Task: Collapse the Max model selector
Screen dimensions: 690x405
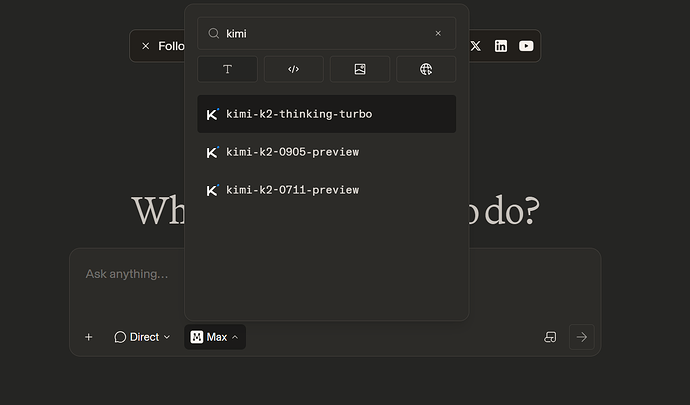Action: coord(215,337)
